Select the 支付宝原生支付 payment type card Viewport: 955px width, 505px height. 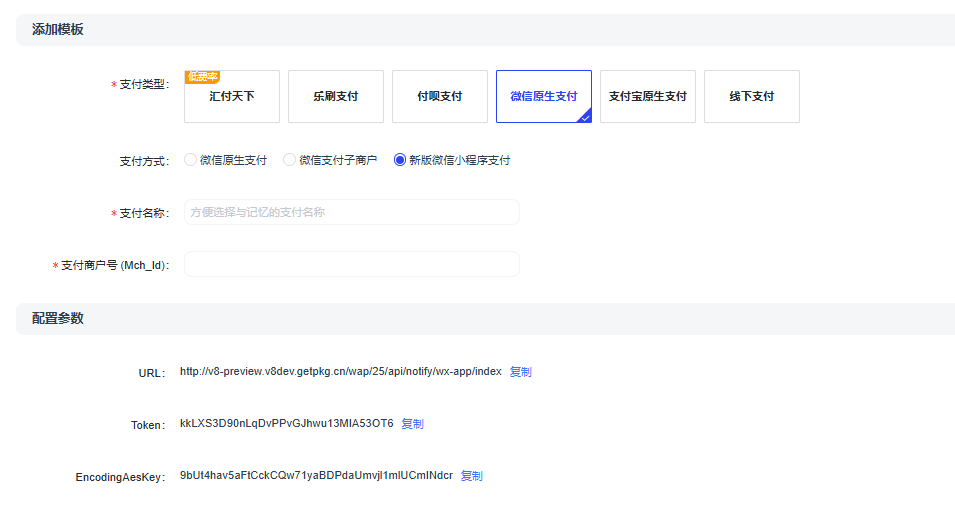tap(648, 97)
